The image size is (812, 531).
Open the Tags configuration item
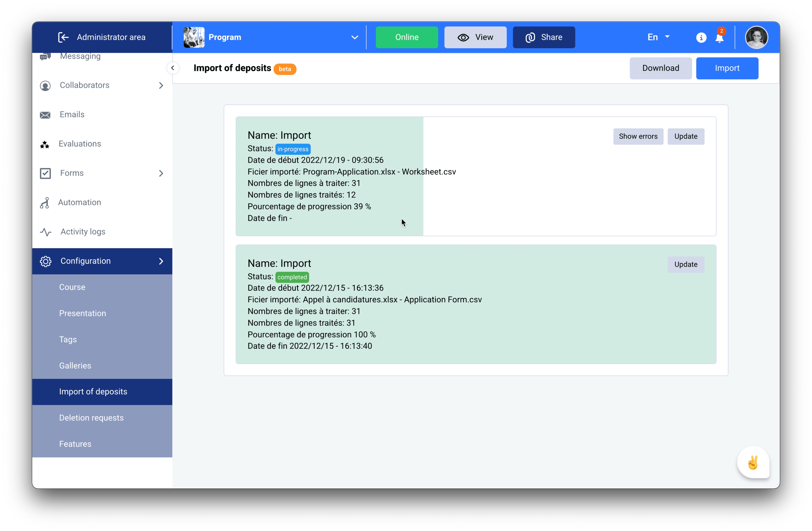click(102, 340)
